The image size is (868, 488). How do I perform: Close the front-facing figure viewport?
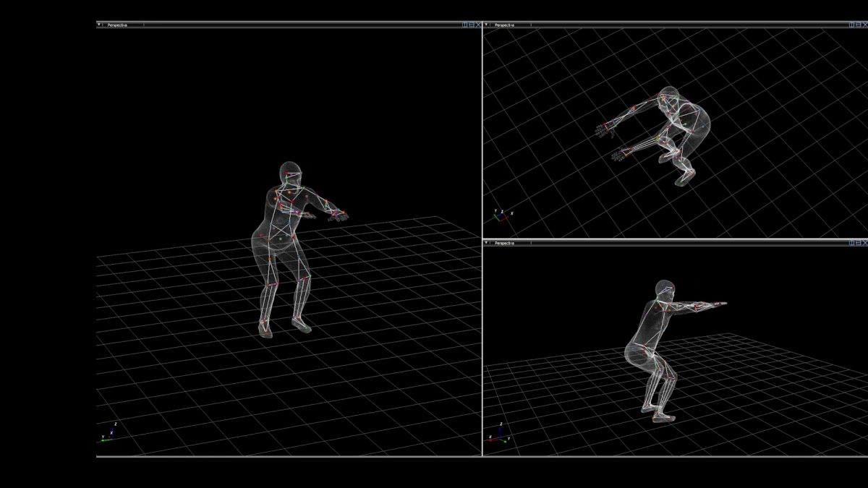[478, 25]
